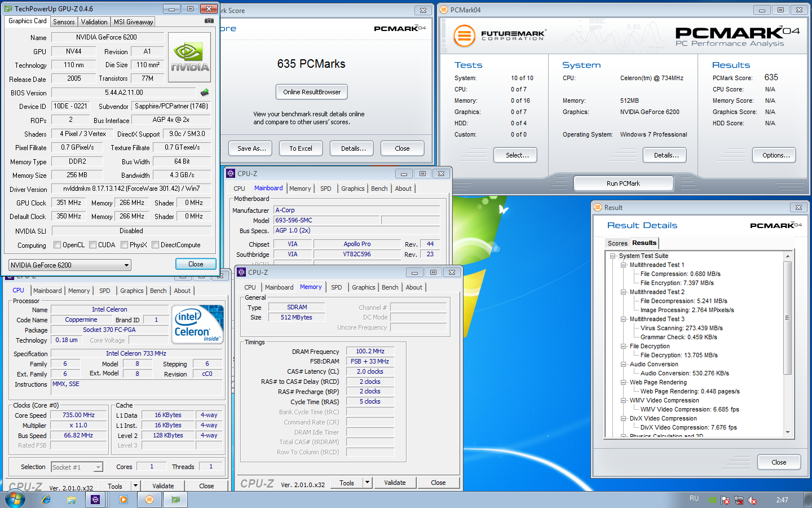Click the BIOS save icon next to the BIOS version
The width and height of the screenshot is (812, 508).
[x=205, y=92]
